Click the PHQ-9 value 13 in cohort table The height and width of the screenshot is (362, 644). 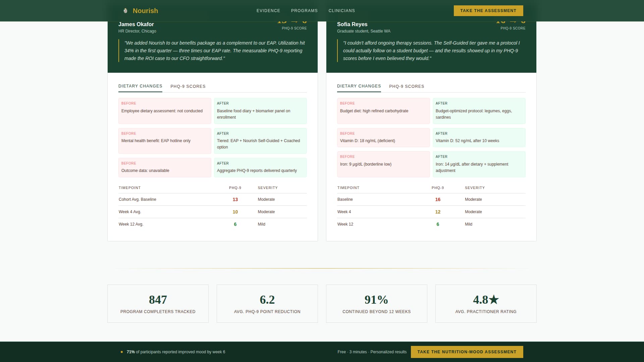[235, 199]
